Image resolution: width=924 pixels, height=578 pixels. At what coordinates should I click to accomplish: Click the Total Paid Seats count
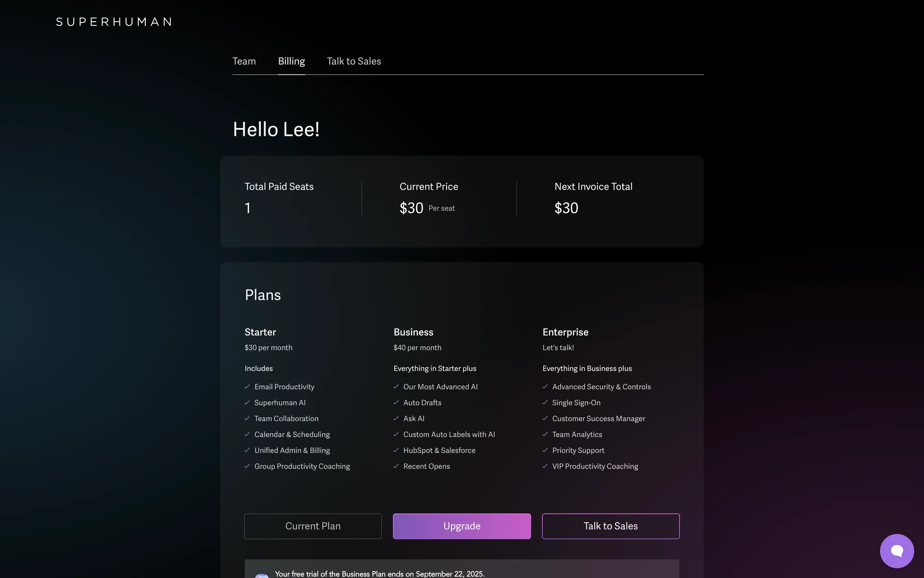[247, 208]
